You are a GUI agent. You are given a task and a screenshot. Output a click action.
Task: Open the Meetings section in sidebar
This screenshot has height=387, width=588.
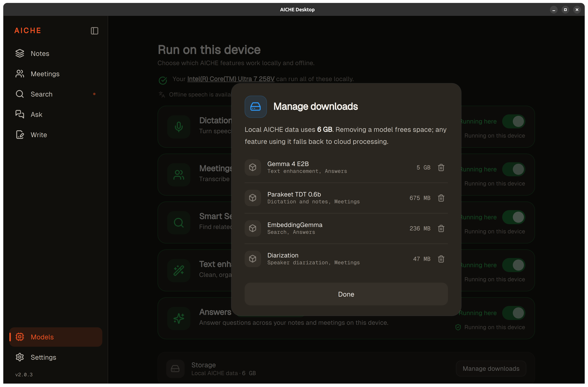tap(56, 74)
